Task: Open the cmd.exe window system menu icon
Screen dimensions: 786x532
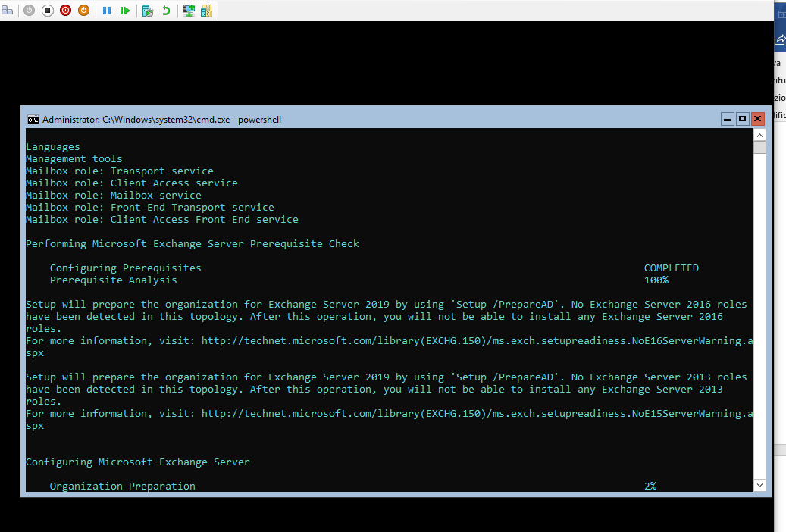Action: point(33,119)
